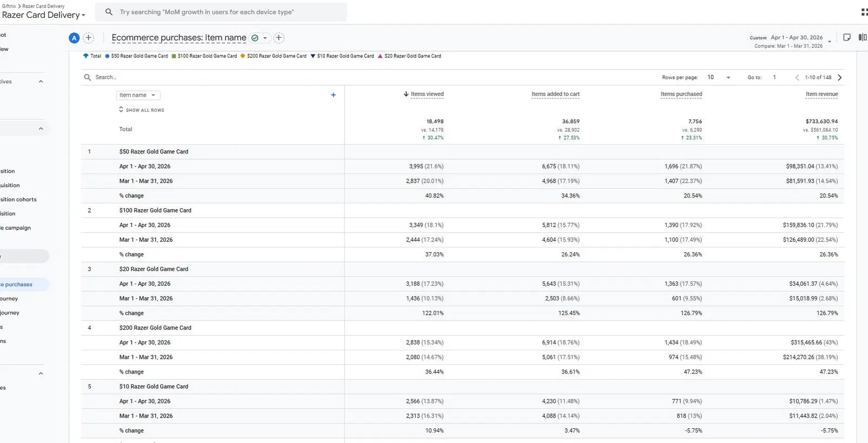868x443 pixels.
Task: Toggle $100 Razer Gold Game Card legend series
Action: click(x=204, y=56)
